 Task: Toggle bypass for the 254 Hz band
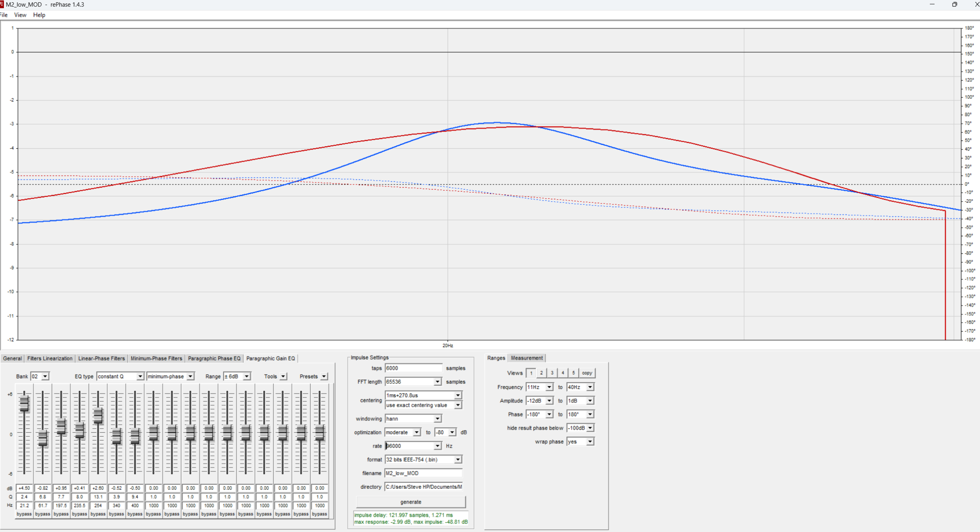98,514
